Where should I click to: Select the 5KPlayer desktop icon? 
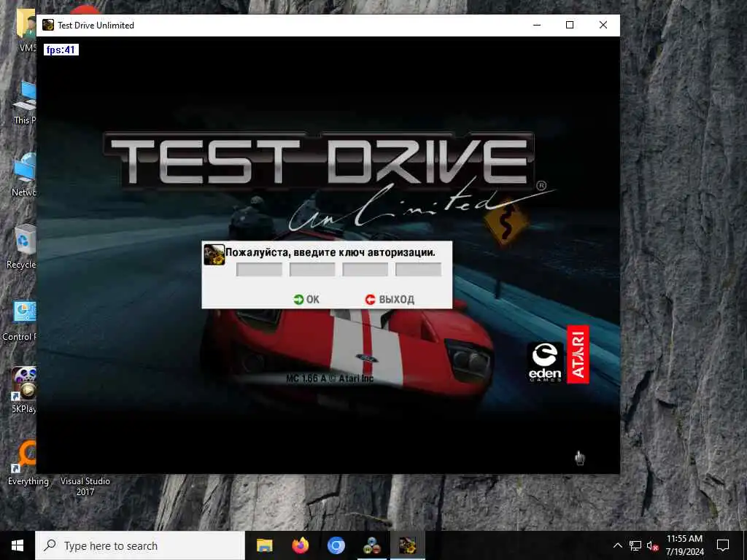pos(24,390)
